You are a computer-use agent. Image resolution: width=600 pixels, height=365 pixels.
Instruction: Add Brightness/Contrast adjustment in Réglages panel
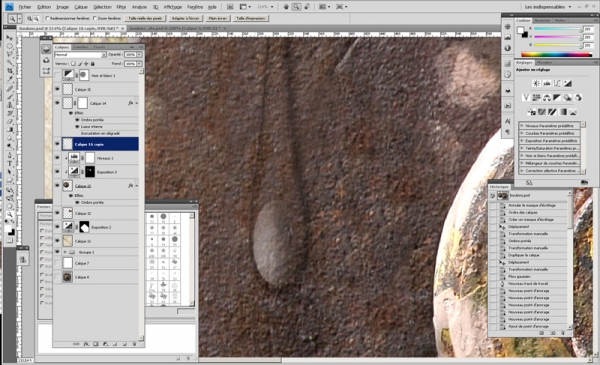[x=536, y=83]
